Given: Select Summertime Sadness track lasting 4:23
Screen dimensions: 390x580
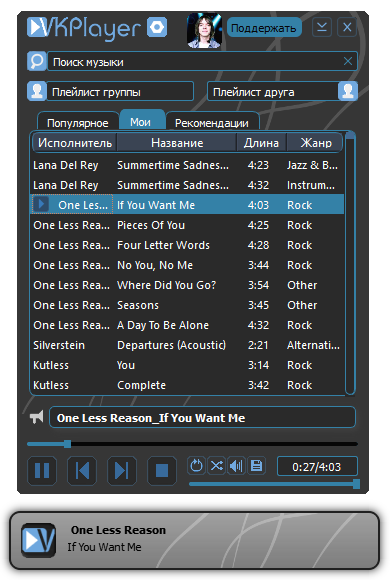Looking at the screenshot, I should (187, 165).
